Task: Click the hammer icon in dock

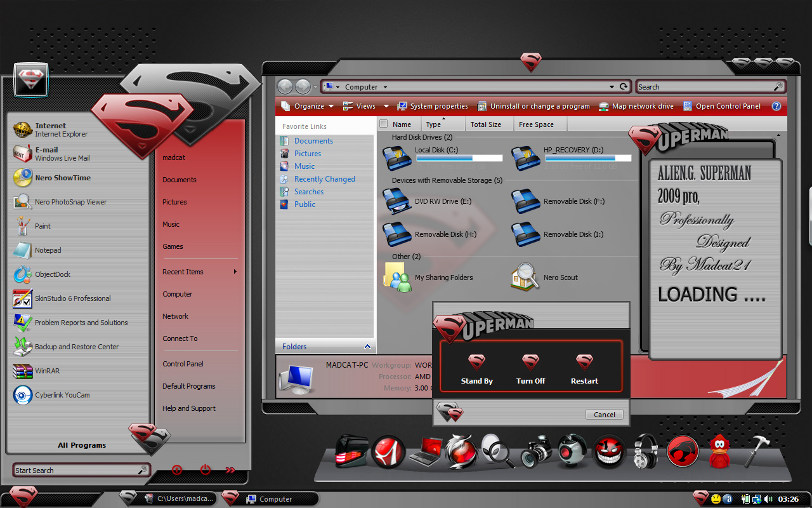Action: 757,451
